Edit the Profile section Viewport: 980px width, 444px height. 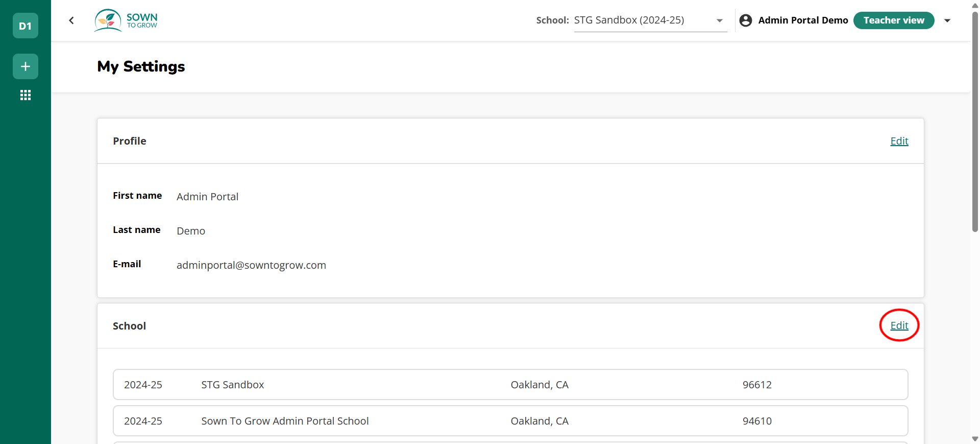pyautogui.click(x=899, y=141)
